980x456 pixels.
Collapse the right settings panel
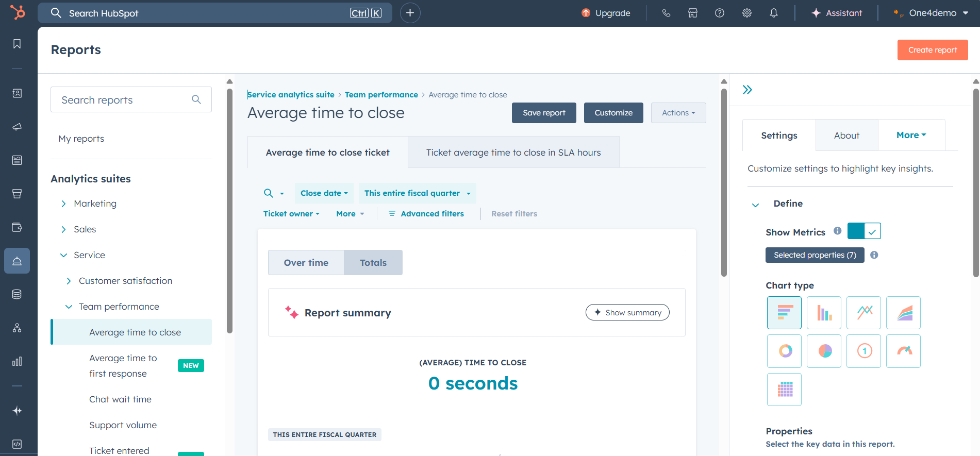click(747, 90)
